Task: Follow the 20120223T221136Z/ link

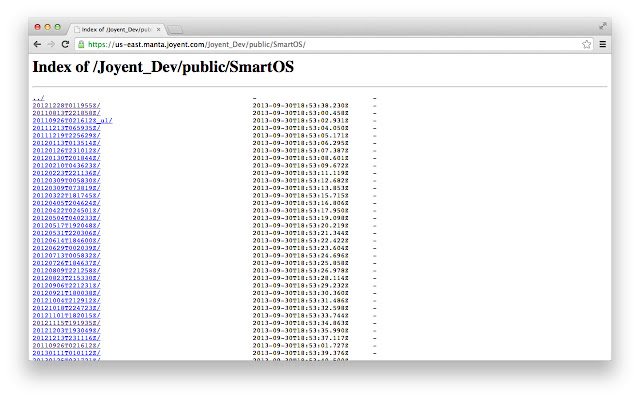Action: [x=67, y=173]
